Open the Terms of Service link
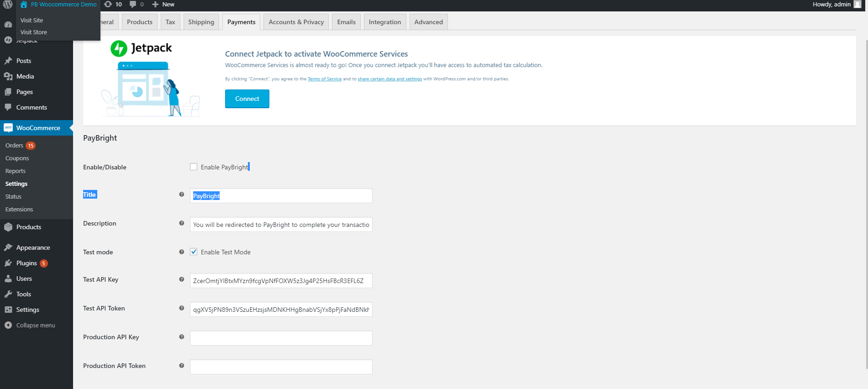Screen dimensions: 868x389 point(325,79)
